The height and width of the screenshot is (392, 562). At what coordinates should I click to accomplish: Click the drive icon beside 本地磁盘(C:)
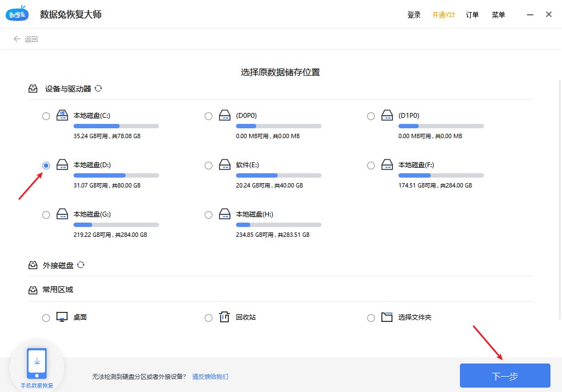pyautogui.click(x=61, y=116)
